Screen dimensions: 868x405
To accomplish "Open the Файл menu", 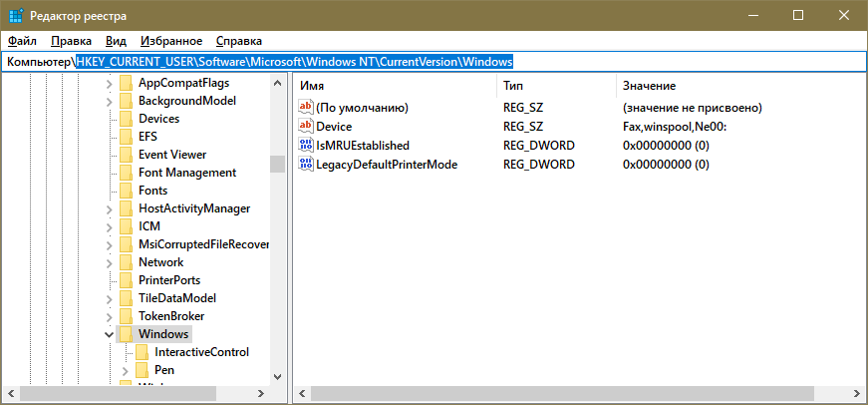I will pos(22,41).
